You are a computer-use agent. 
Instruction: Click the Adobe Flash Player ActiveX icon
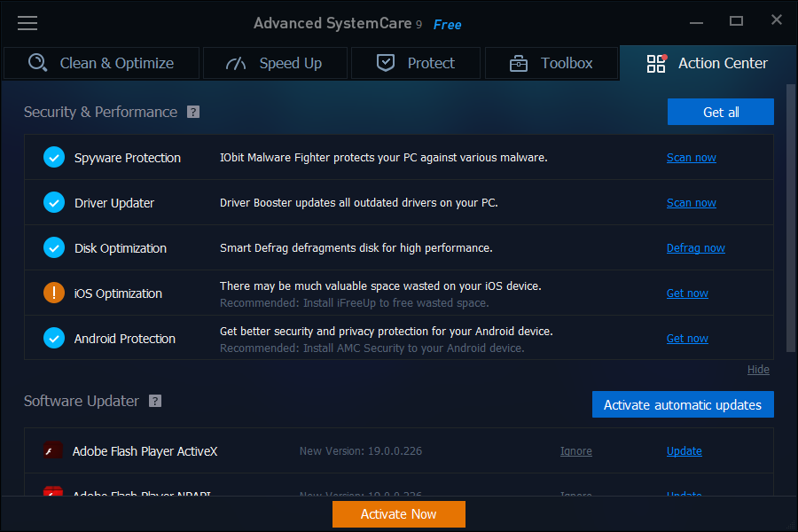(x=53, y=450)
